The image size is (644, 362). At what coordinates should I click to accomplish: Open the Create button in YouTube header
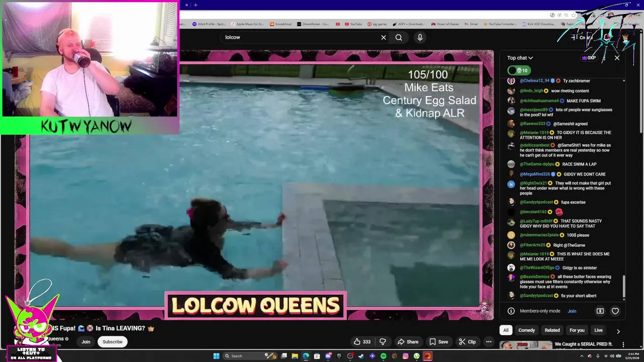(x=582, y=37)
